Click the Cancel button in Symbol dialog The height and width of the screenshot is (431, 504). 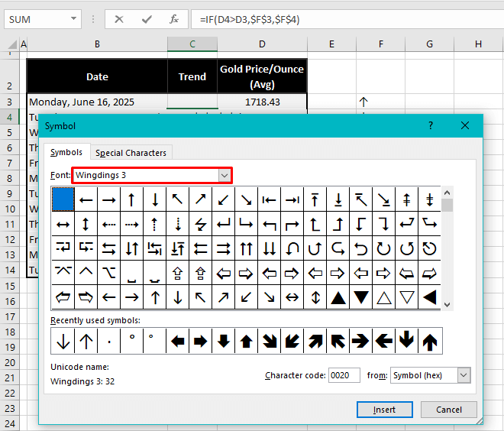click(x=448, y=410)
